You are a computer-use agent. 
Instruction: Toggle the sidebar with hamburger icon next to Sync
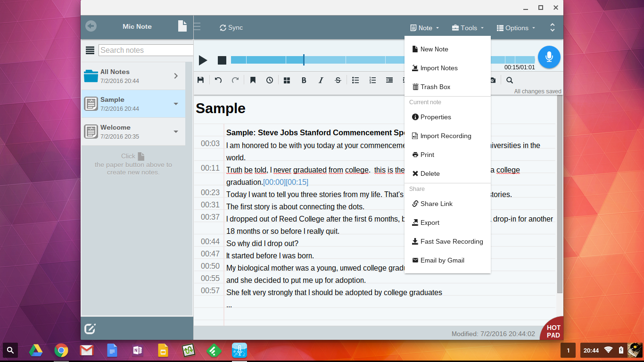[197, 26]
